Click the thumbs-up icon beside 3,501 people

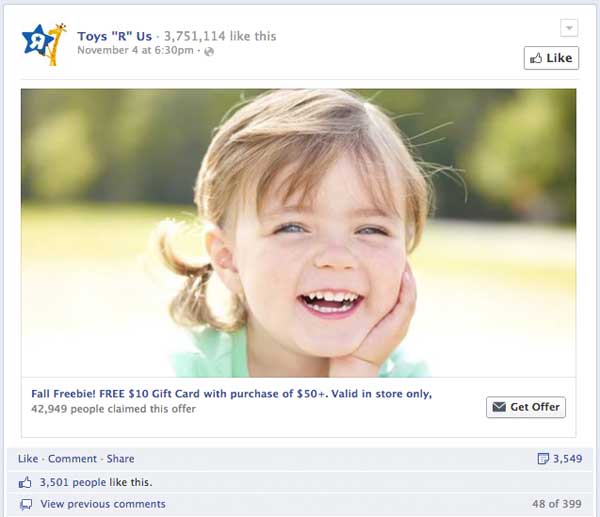point(25,483)
